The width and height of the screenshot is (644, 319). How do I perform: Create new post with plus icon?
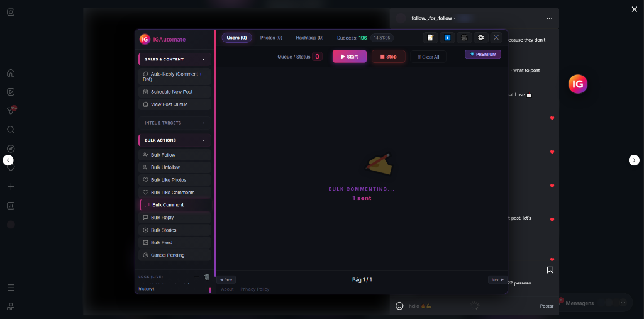click(x=11, y=187)
